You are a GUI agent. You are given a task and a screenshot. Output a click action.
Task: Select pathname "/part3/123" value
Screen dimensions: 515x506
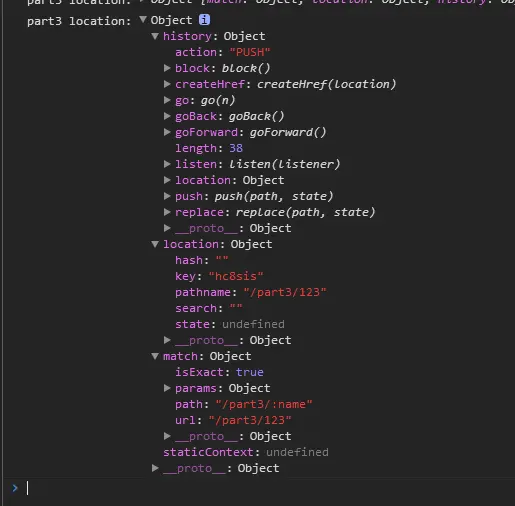[285, 292]
